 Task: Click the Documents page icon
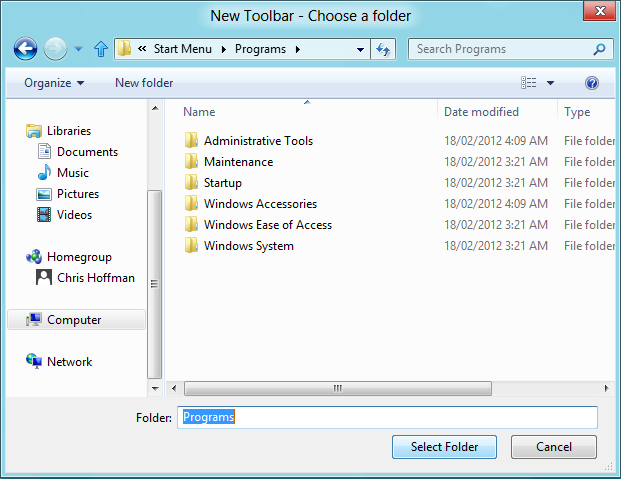[44, 151]
